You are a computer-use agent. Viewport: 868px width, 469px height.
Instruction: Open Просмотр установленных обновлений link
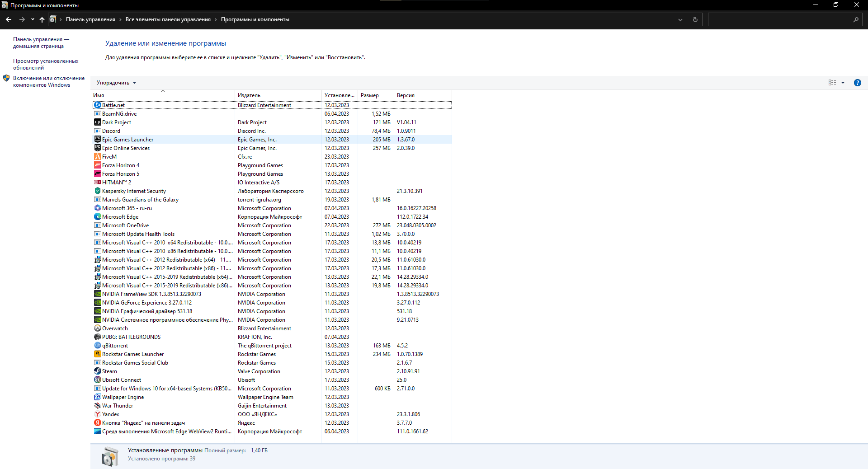coord(46,64)
